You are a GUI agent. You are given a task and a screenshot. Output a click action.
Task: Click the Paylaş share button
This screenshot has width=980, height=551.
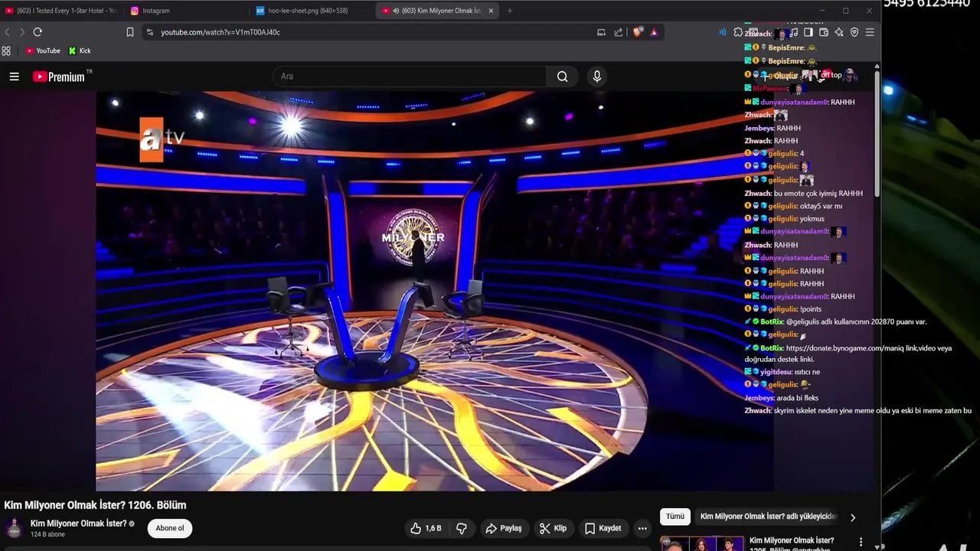(504, 528)
